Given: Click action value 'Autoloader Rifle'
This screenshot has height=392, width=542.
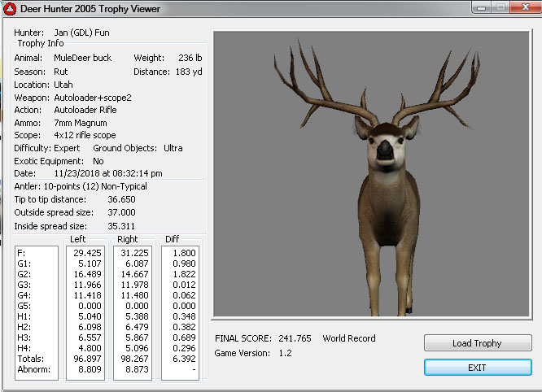Looking at the screenshot, I should (85, 110).
